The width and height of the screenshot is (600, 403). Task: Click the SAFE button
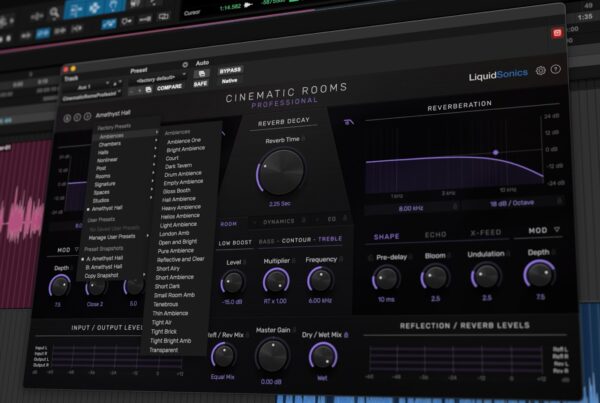point(200,83)
